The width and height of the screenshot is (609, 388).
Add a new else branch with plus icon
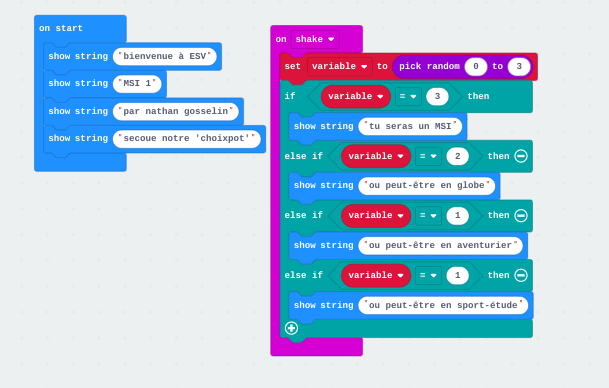point(291,328)
